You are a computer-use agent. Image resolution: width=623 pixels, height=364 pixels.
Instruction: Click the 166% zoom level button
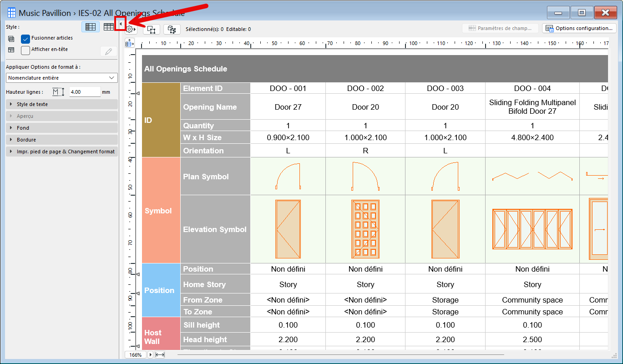(x=136, y=354)
